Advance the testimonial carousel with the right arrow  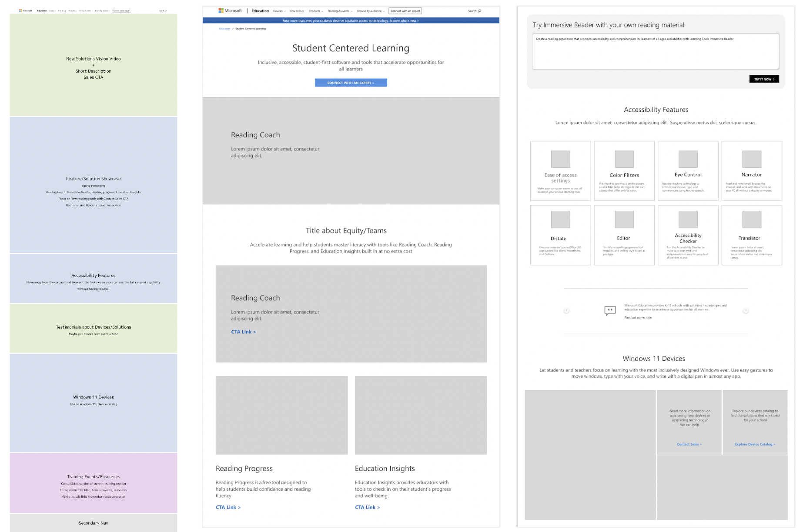pyautogui.click(x=746, y=310)
